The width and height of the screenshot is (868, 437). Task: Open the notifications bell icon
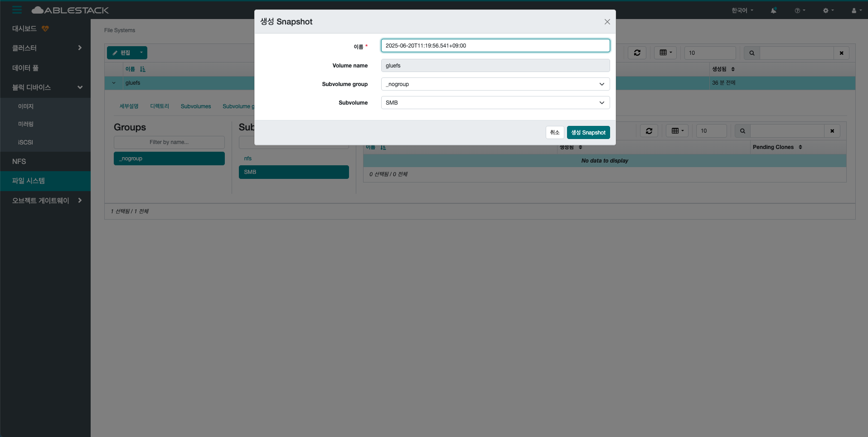[x=774, y=10]
